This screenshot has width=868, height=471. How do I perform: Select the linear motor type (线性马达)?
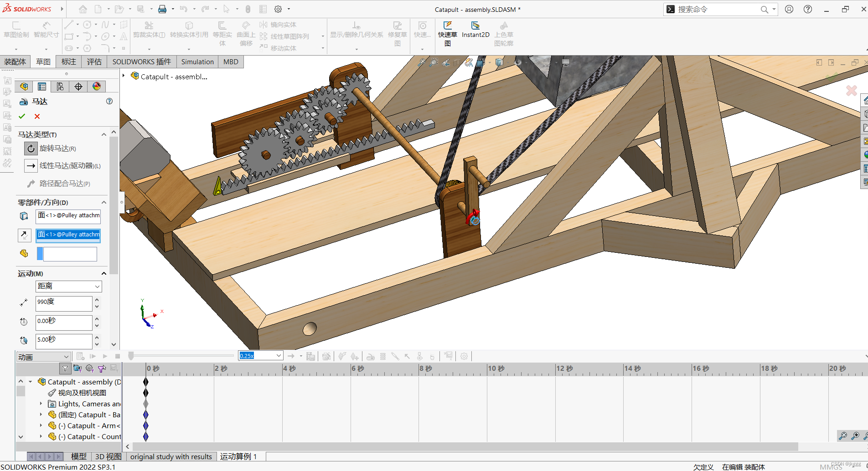31,166
